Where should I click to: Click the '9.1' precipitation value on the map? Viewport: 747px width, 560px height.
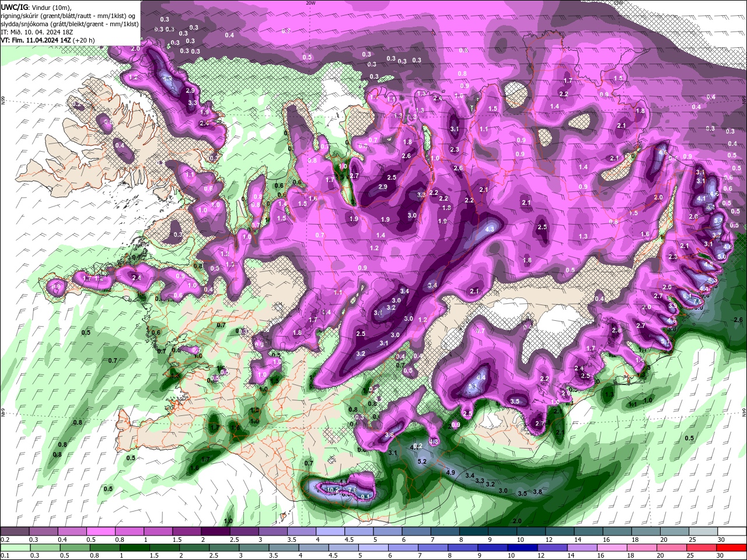366,496
